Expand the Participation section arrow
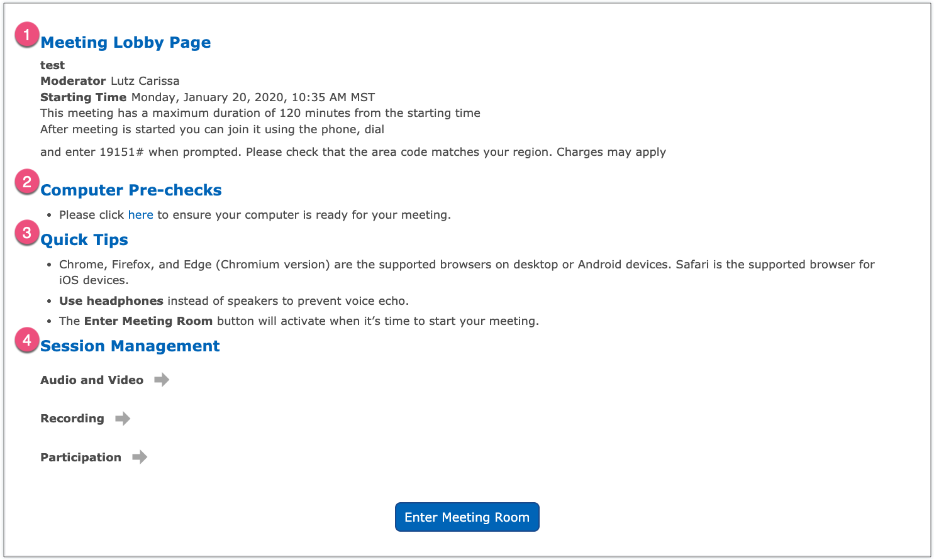This screenshot has width=934, height=560. pos(140,457)
